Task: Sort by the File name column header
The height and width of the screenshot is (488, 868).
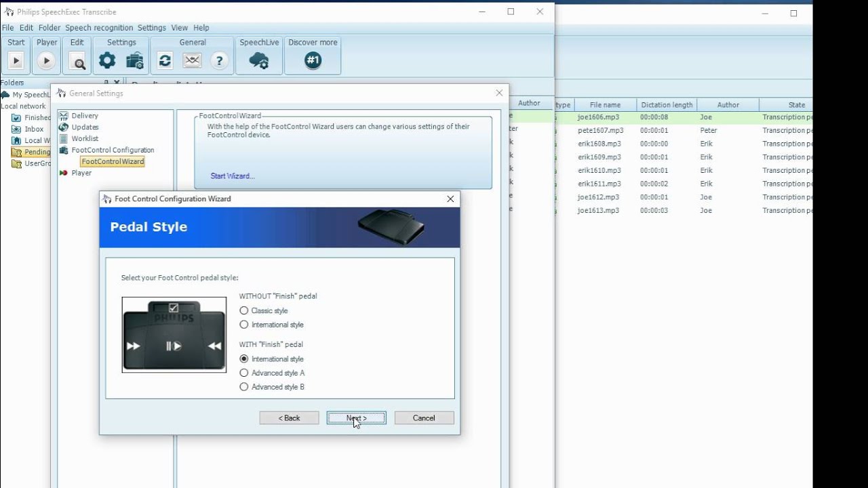Action: tap(605, 105)
